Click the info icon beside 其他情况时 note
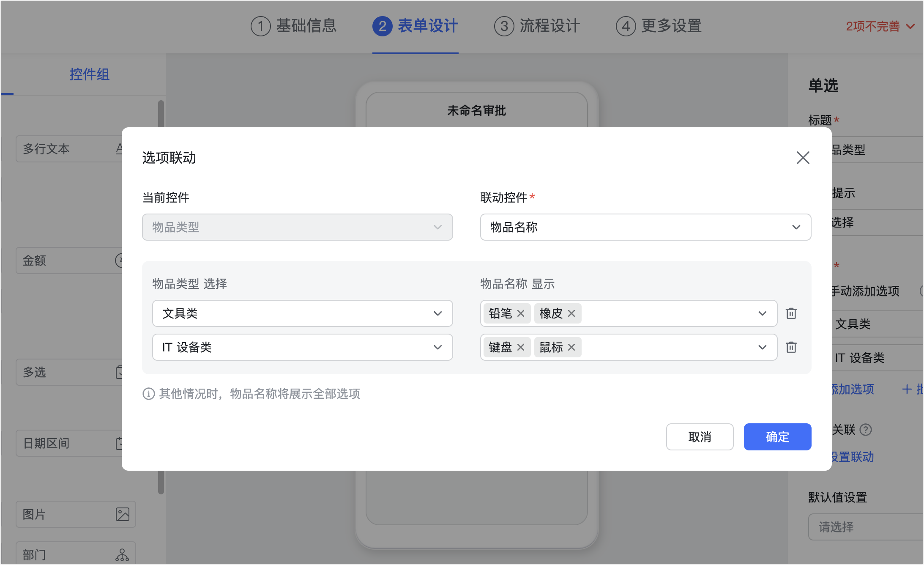 (x=148, y=394)
